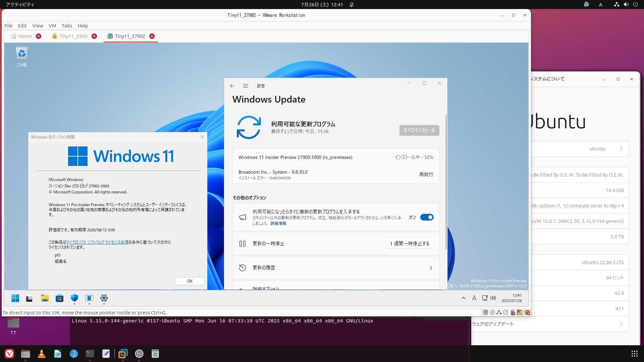Open the pause duration dropdown 1週間一時停止する

point(410,244)
